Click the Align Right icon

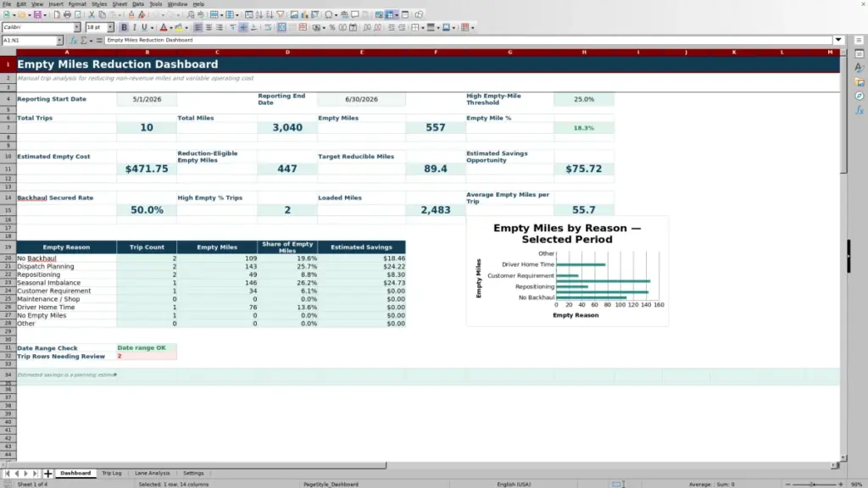tap(220, 27)
